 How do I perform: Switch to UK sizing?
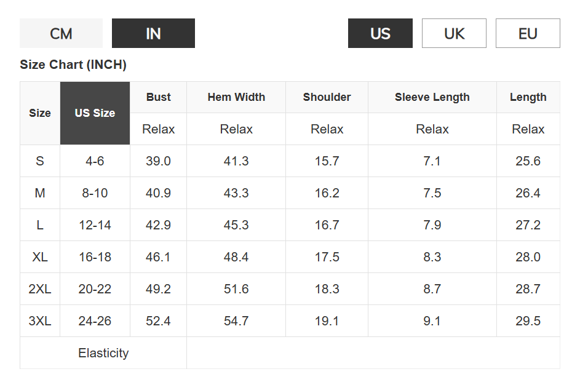[x=454, y=33]
